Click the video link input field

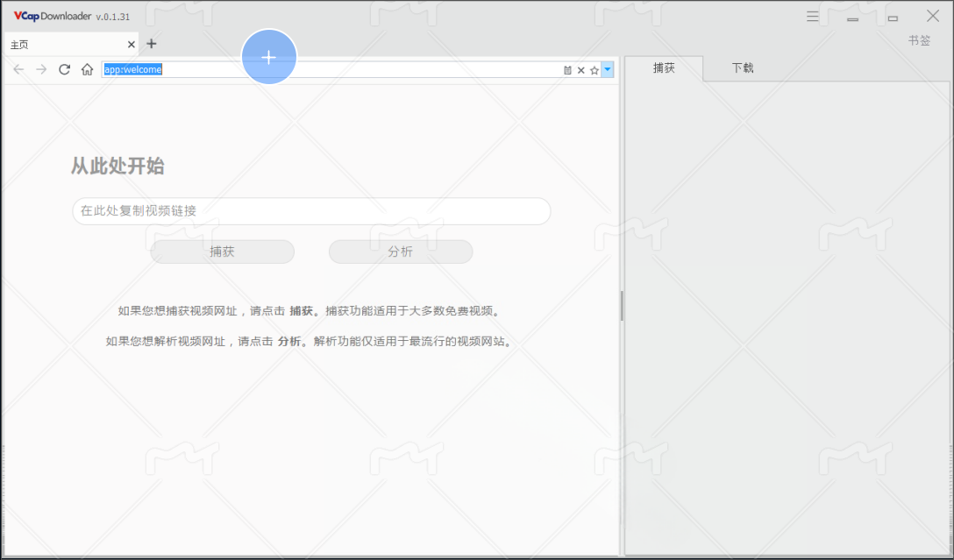tap(311, 211)
